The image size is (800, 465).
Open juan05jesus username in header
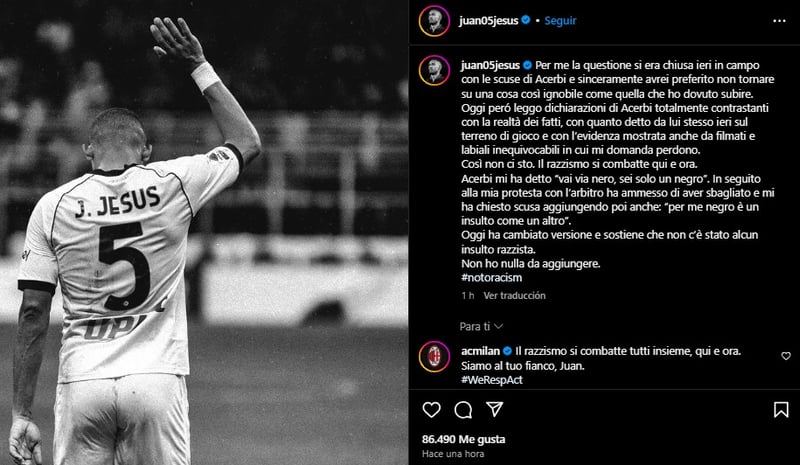488,21
